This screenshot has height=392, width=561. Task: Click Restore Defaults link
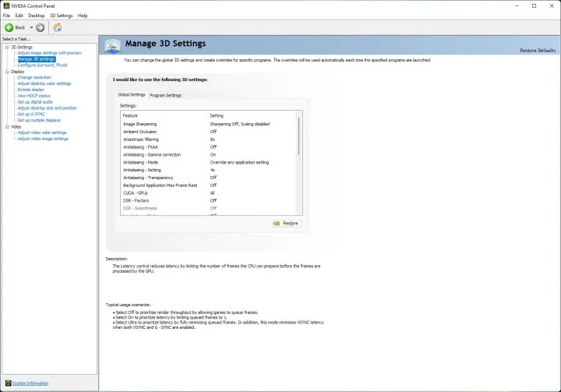tap(538, 51)
